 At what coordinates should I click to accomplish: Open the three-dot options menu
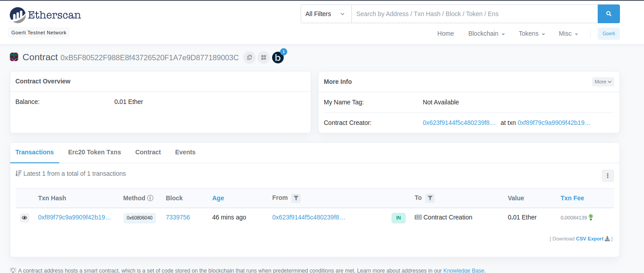607,176
